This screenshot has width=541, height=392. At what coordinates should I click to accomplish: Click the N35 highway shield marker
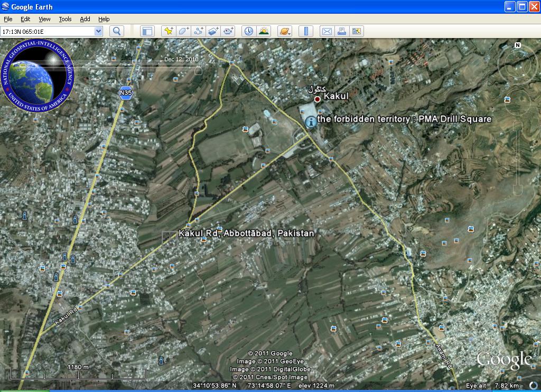(x=126, y=93)
